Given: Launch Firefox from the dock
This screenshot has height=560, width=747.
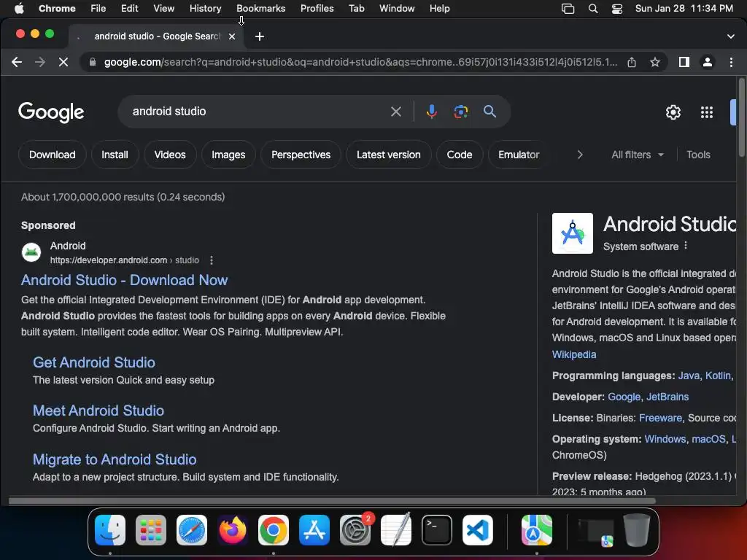Looking at the screenshot, I should [x=233, y=530].
